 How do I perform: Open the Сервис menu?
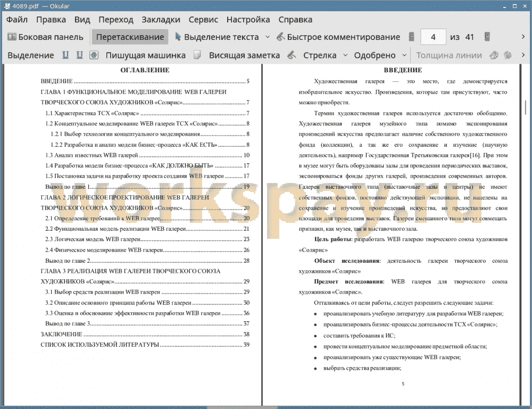pos(203,20)
